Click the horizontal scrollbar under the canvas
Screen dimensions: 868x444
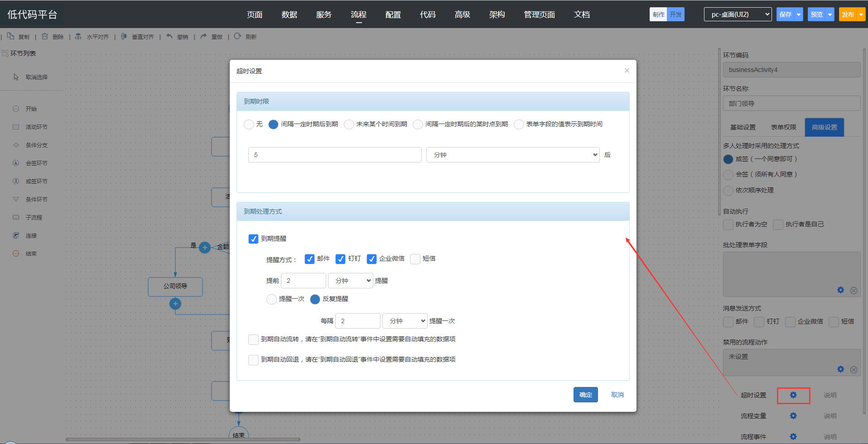pyautogui.click(x=183, y=439)
